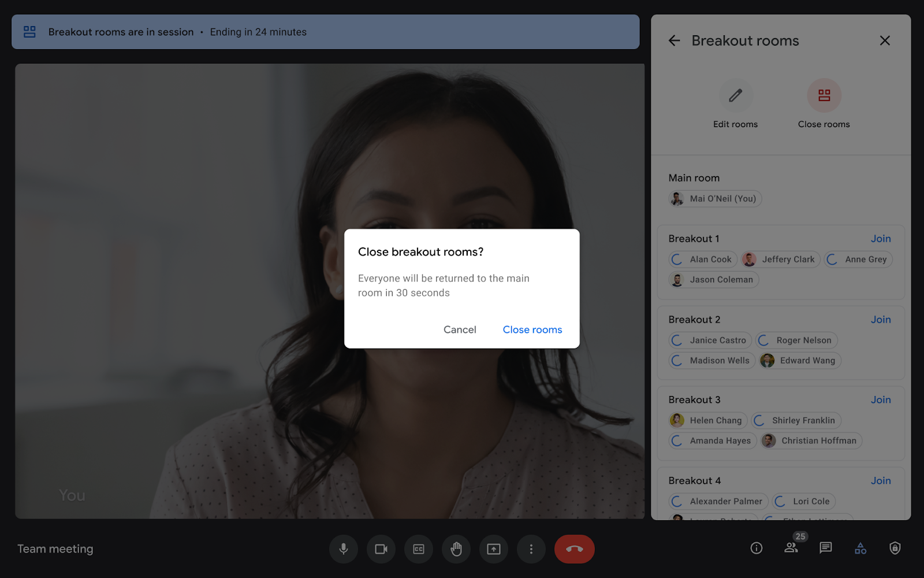The width and height of the screenshot is (924, 578).
Task: Click the red Close rooms panel icon
Action: coord(824,95)
